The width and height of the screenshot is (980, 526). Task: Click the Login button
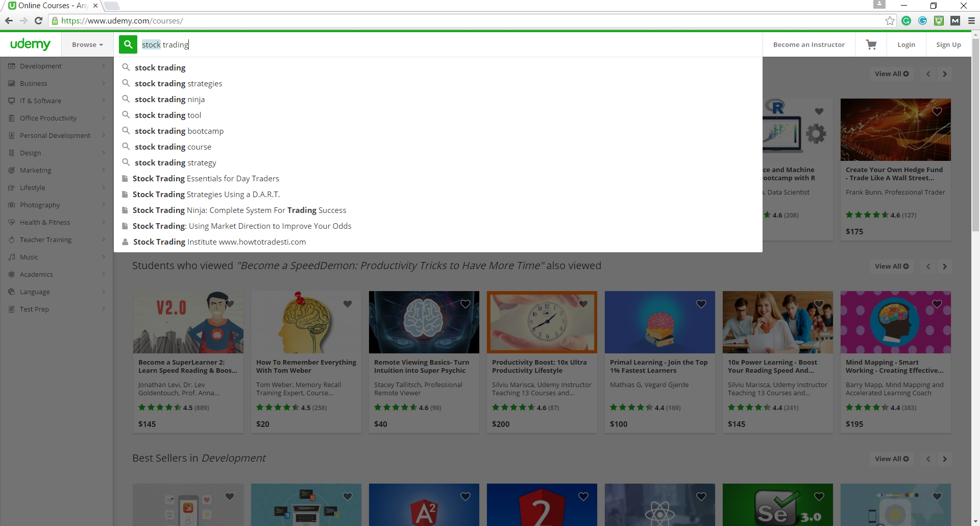coord(906,44)
